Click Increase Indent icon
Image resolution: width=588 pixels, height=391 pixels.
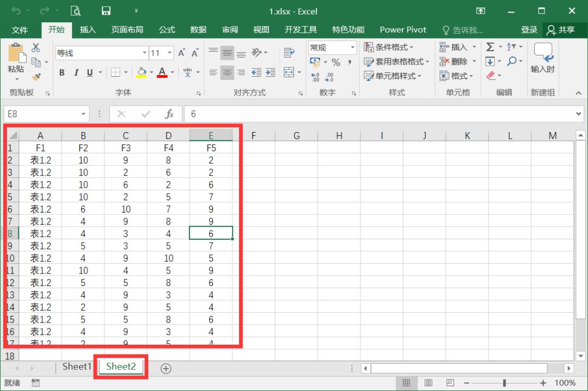tap(271, 72)
